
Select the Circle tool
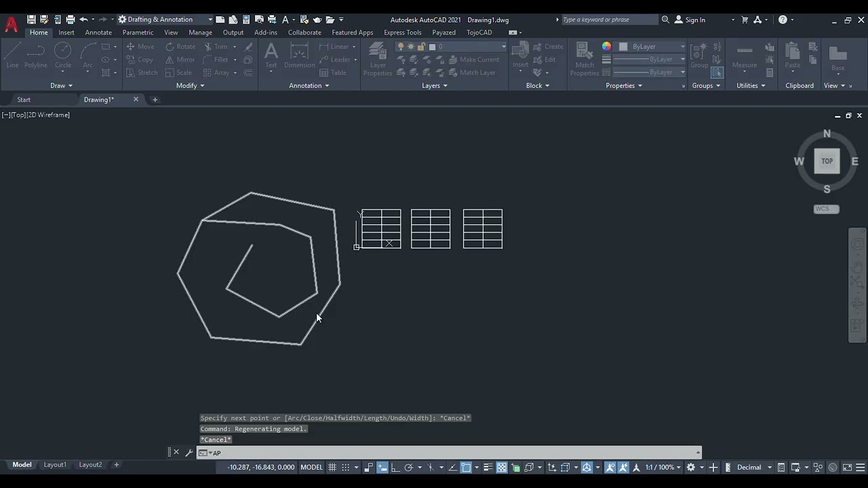coord(63,56)
